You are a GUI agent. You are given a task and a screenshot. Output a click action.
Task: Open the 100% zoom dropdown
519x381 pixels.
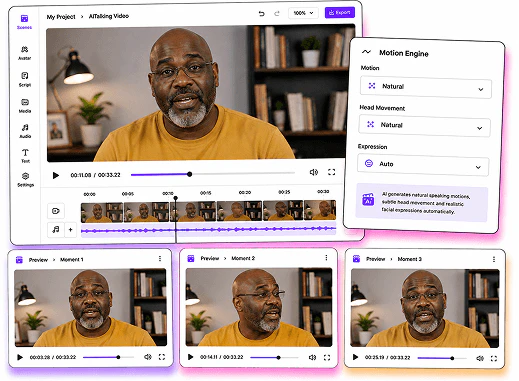(303, 13)
